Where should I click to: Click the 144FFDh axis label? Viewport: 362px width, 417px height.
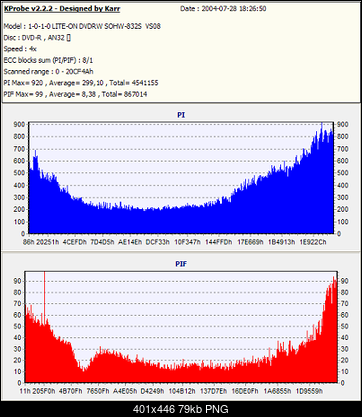(x=219, y=242)
